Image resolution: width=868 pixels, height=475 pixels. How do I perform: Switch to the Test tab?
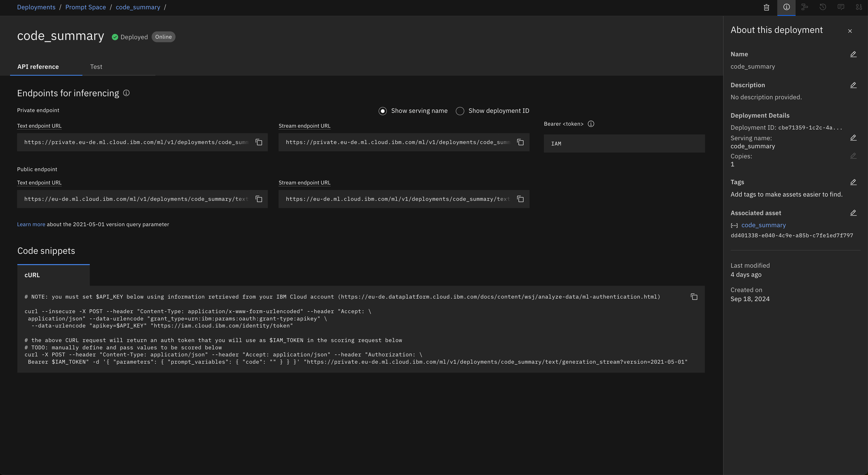pyautogui.click(x=96, y=67)
